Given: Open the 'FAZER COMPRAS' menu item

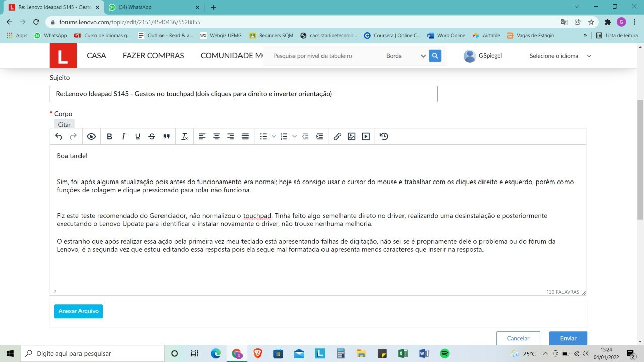Looking at the screenshot, I should (x=153, y=55).
